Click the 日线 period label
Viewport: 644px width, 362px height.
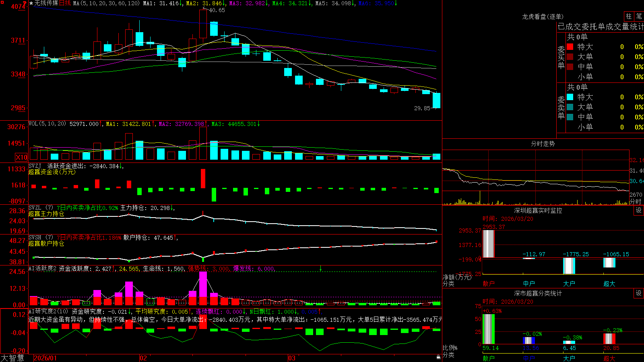(65, 3)
